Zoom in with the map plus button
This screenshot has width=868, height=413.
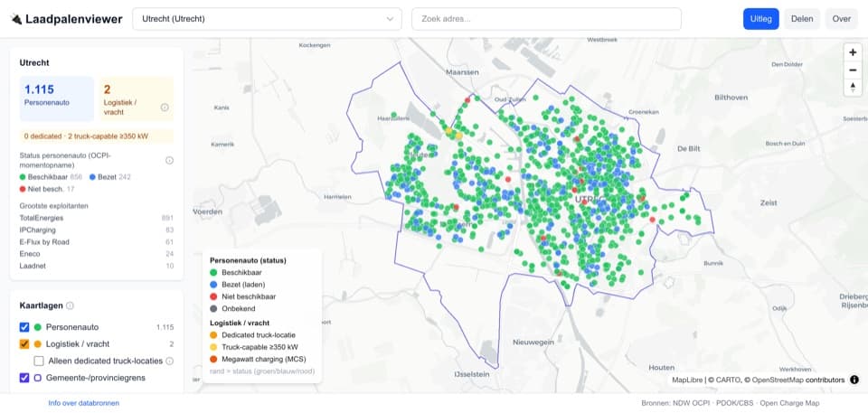tap(853, 52)
